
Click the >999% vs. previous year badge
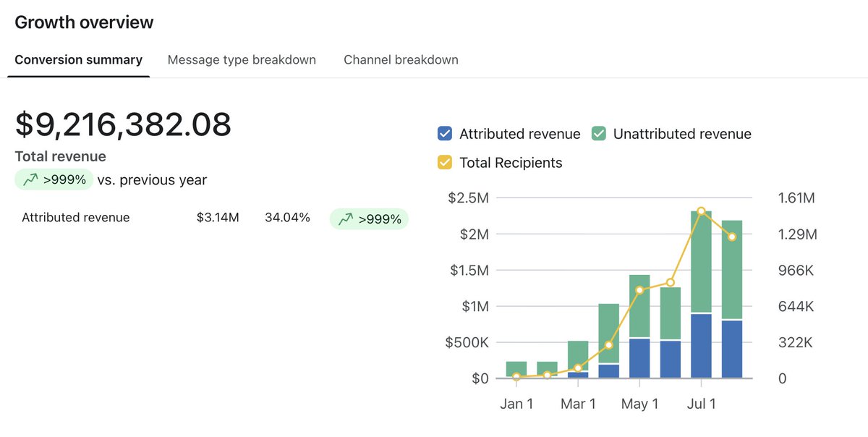click(x=54, y=179)
